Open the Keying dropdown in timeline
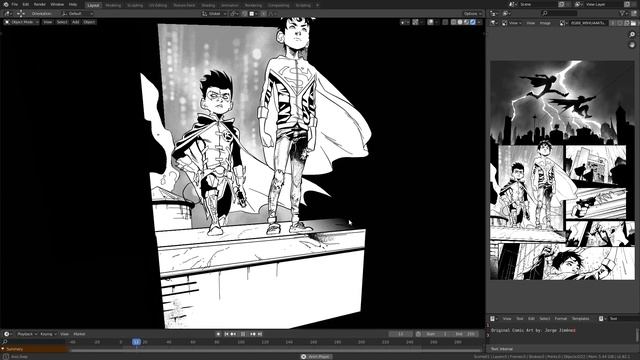The width and height of the screenshot is (640, 360). [48, 334]
